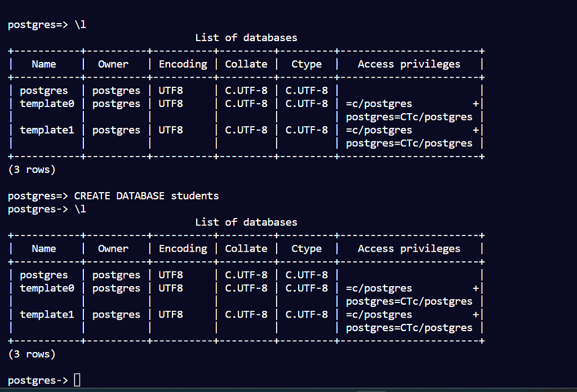Click the Ctype column header in second table
The image size is (577, 392).
pyautogui.click(x=307, y=248)
